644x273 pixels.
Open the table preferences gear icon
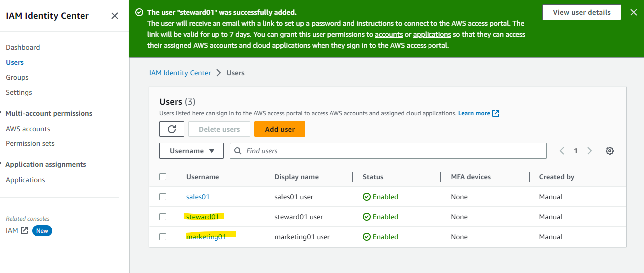609,151
